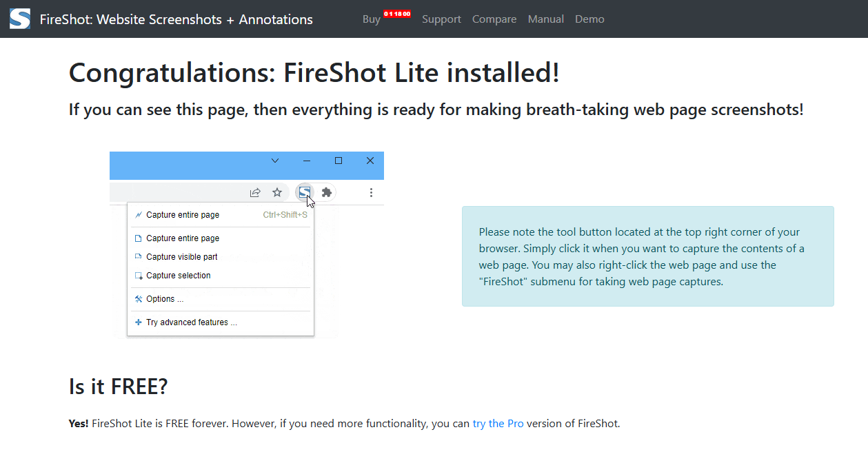Click the illustrated window's minimize icon
868x463 pixels.
coord(307,161)
